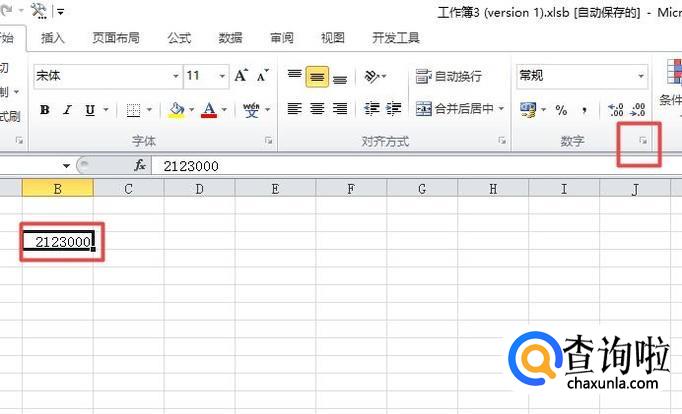This screenshot has height=414, width=682.
Task: Center text horizontally
Action: click(x=317, y=109)
